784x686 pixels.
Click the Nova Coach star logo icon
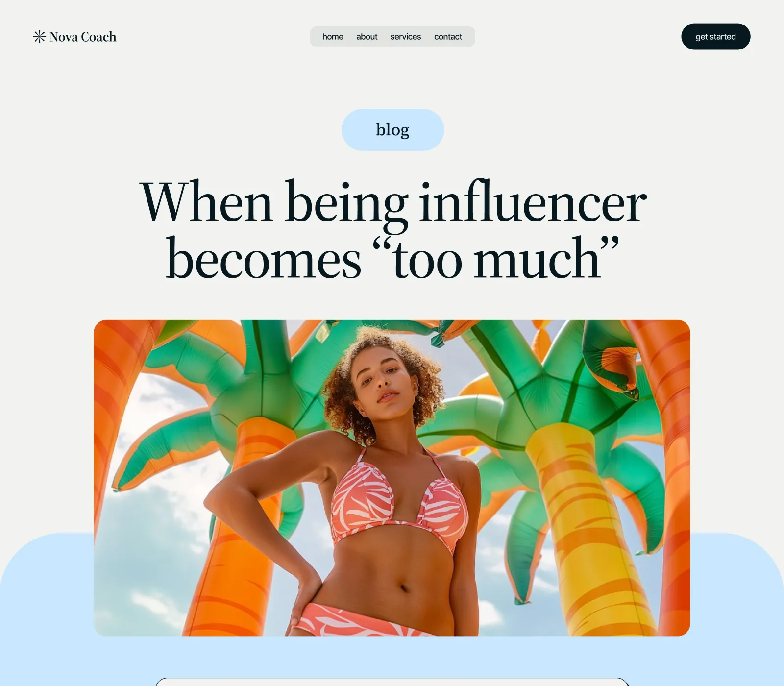point(39,37)
